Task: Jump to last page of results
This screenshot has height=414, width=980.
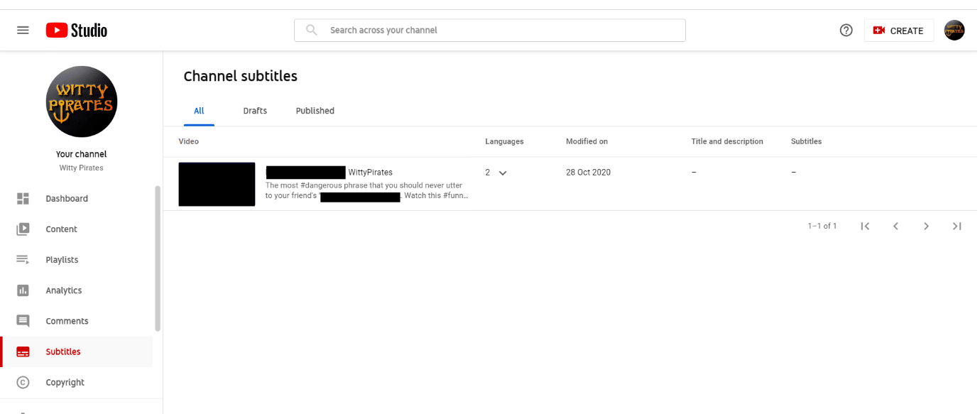Action: (957, 226)
